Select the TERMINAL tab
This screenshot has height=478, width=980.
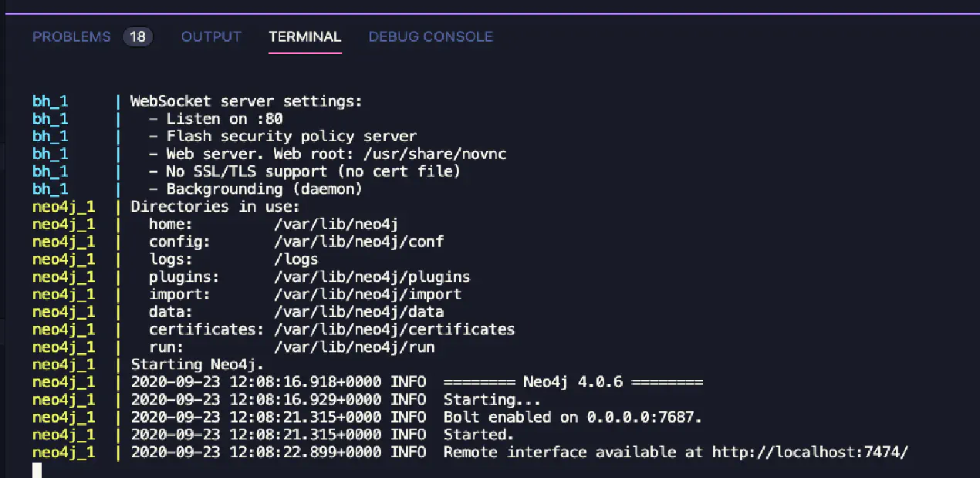point(305,36)
